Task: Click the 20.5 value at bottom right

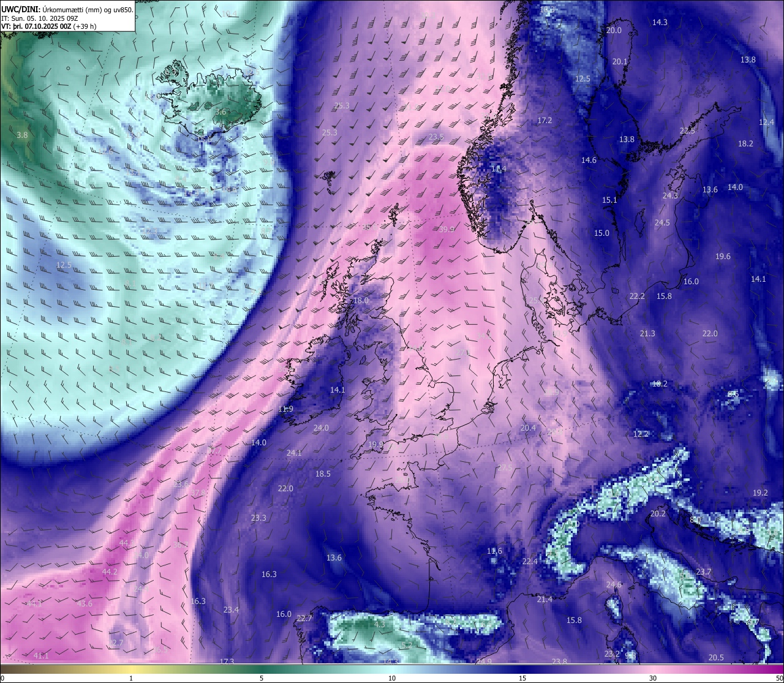Action: [x=716, y=657]
